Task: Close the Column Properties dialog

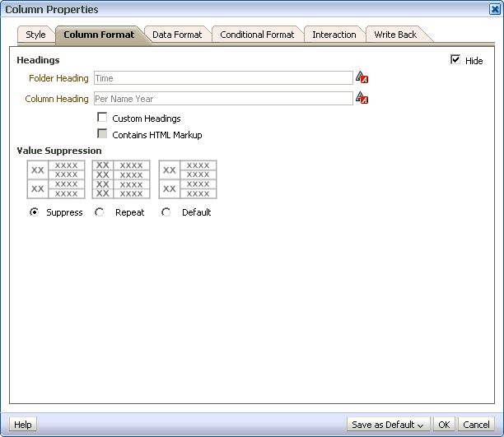Action: click(x=495, y=9)
